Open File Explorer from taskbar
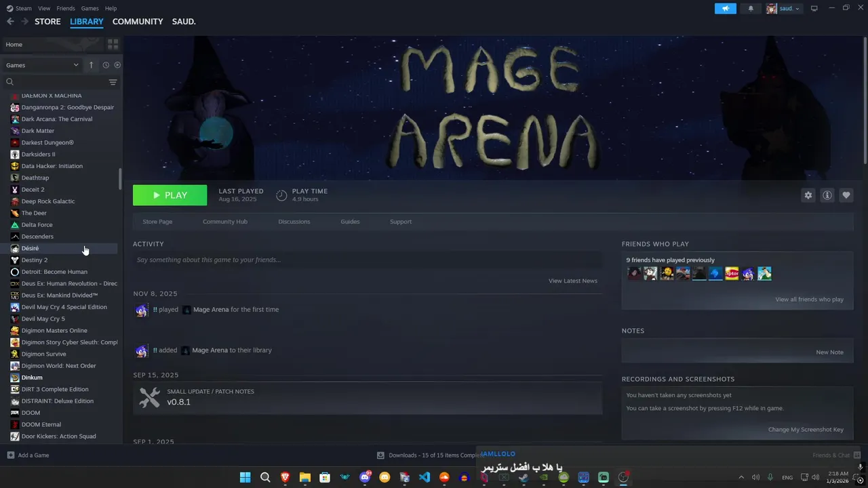868x488 pixels. pyautogui.click(x=305, y=477)
